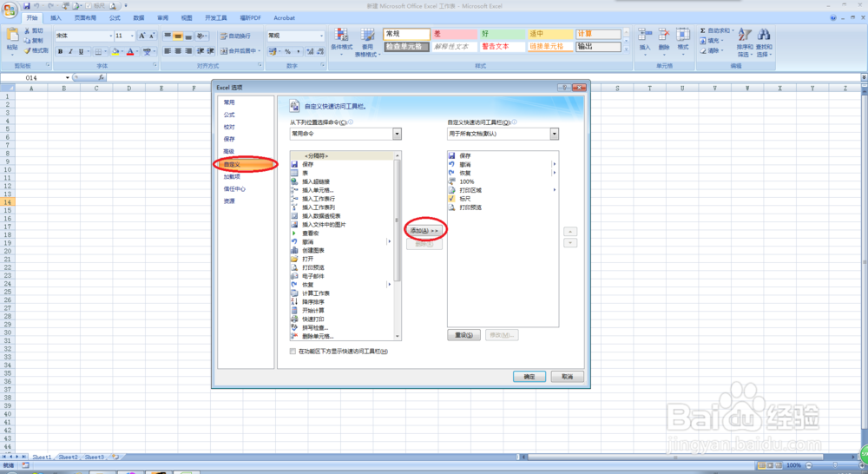Click the Sheet2 worksheet tab

68,457
